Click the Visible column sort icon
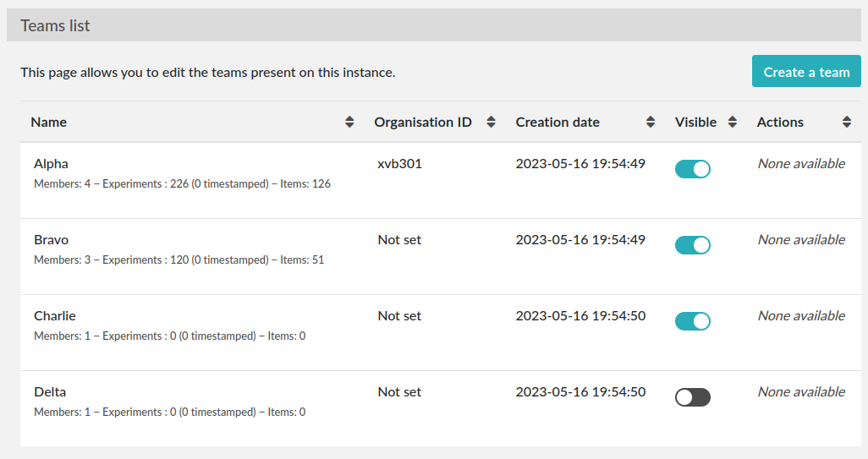868x459 pixels. (x=733, y=123)
